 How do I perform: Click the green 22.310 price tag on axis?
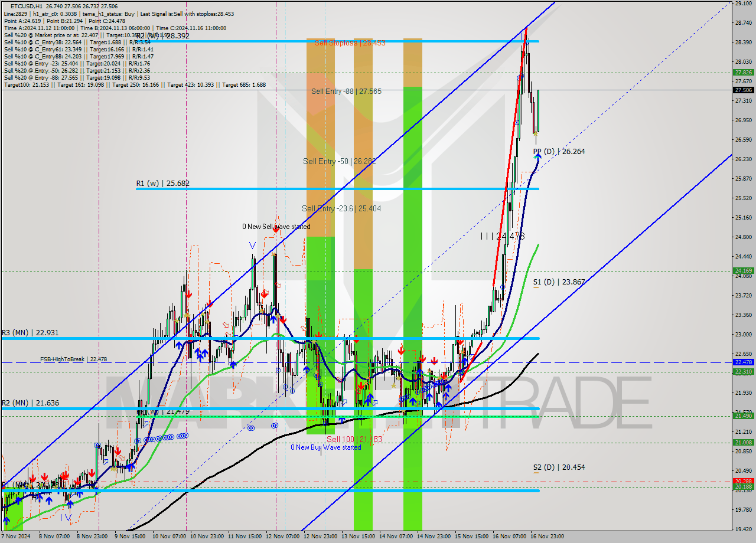pyautogui.click(x=743, y=372)
